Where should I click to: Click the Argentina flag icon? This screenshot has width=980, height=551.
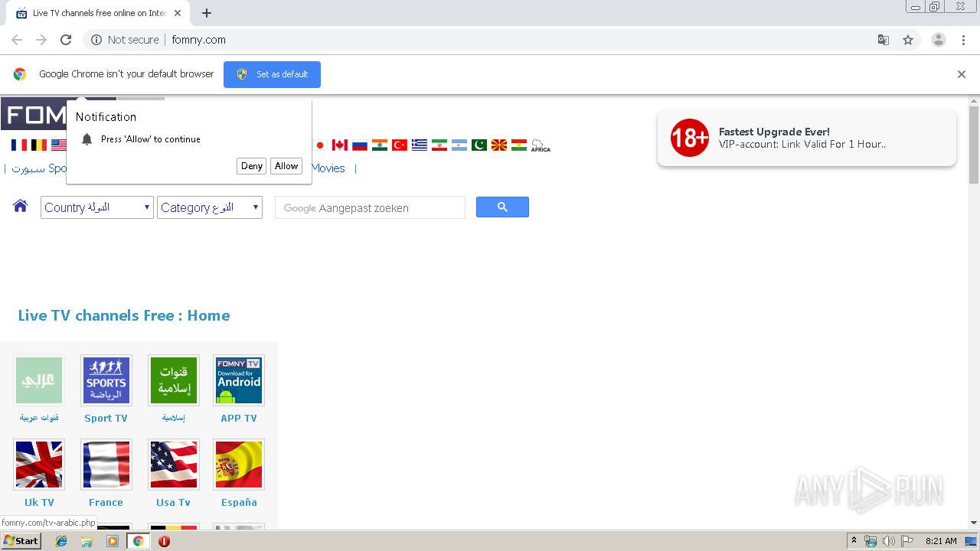coord(459,145)
